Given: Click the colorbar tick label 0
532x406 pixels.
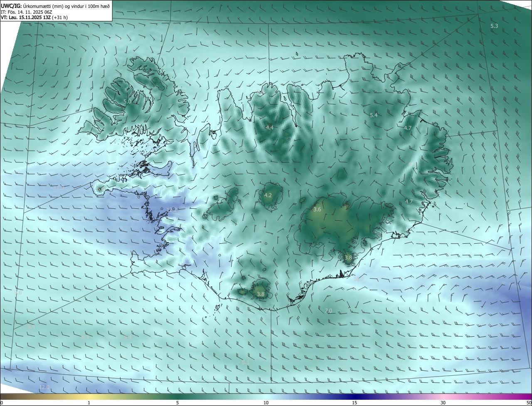Looking at the screenshot, I should tap(2, 403).
